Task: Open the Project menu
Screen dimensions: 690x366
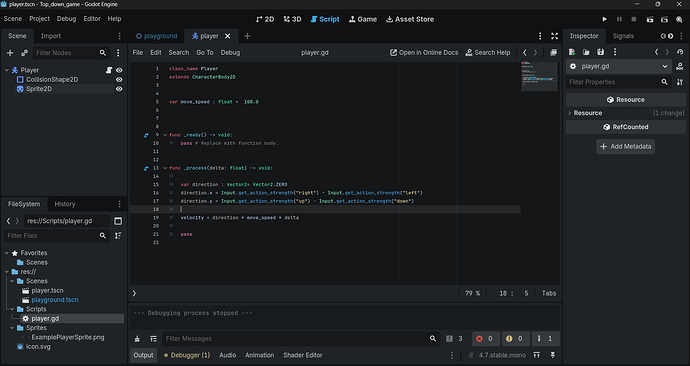Action: point(39,19)
